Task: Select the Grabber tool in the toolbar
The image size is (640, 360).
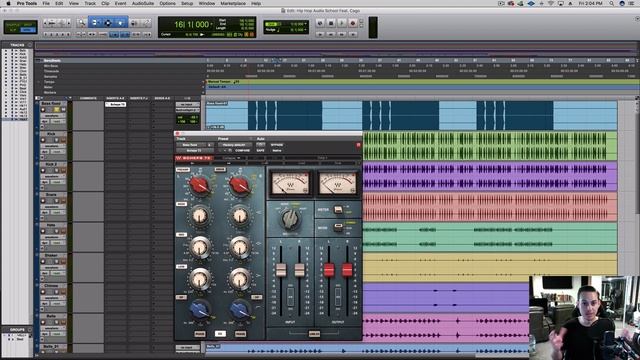Action: tap(121, 23)
